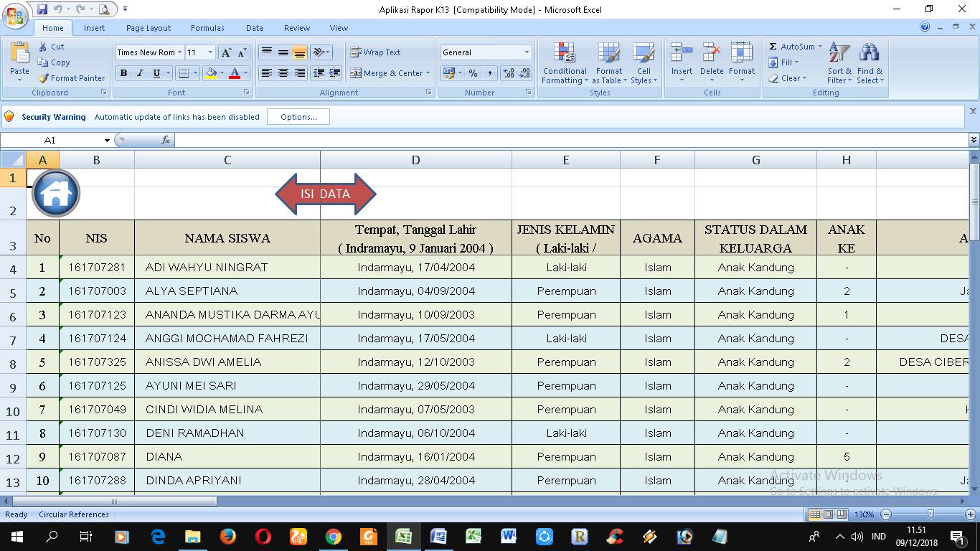Open Google Chrome from the taskbar
Screen dimensions: 980x551
coord(333,536)
